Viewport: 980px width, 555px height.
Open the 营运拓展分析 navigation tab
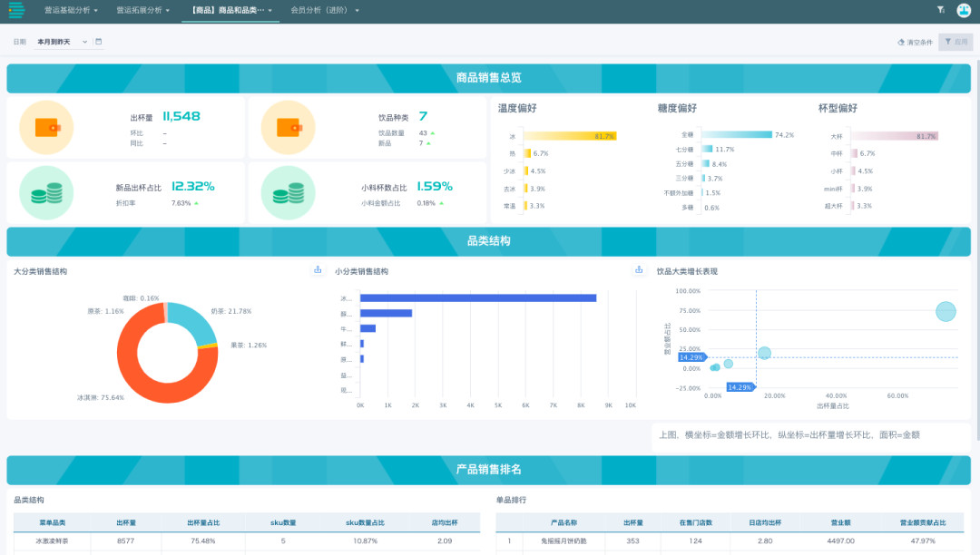coord(142,10)
